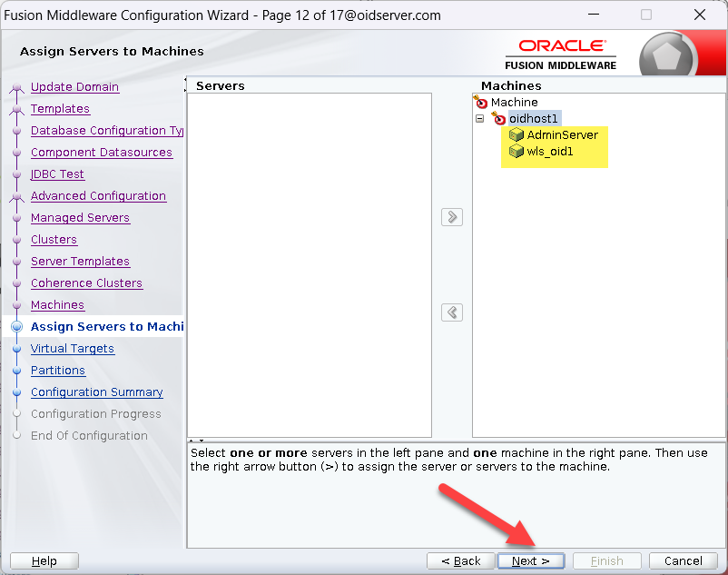Click the left arrow unassign button

pyautogui.click(x=451, y=312)
